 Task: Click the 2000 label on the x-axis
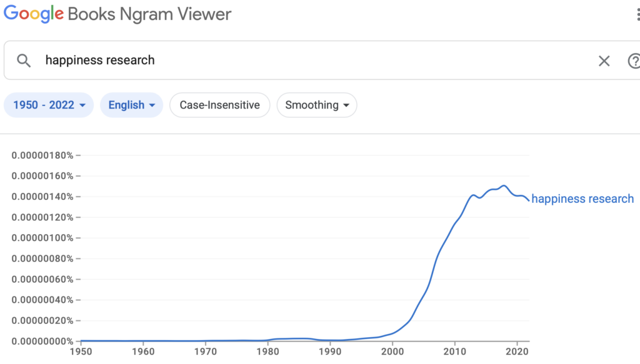[392, 352]
